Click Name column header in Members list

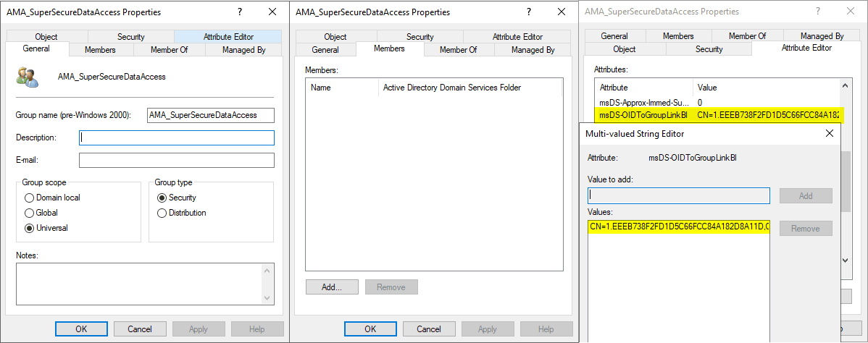[341, 88]
